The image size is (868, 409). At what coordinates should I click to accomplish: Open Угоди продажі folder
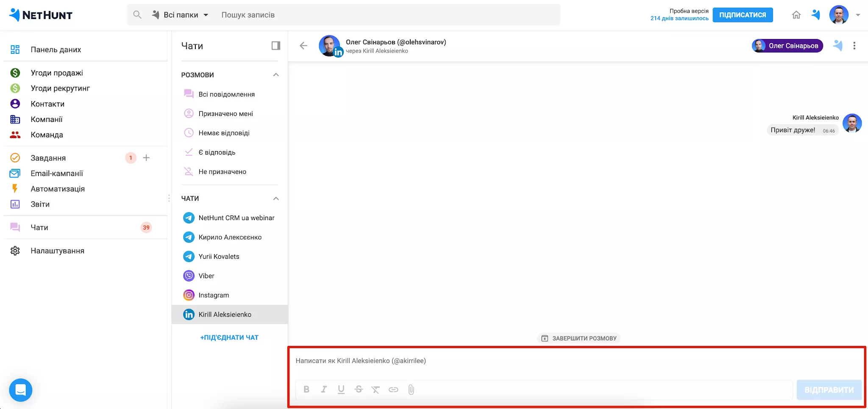(57, 73)
